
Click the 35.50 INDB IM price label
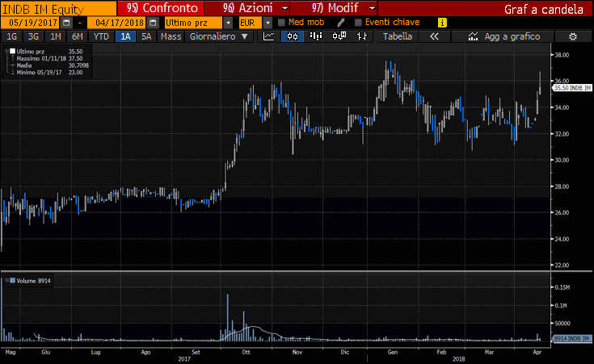tap(572, 88)
